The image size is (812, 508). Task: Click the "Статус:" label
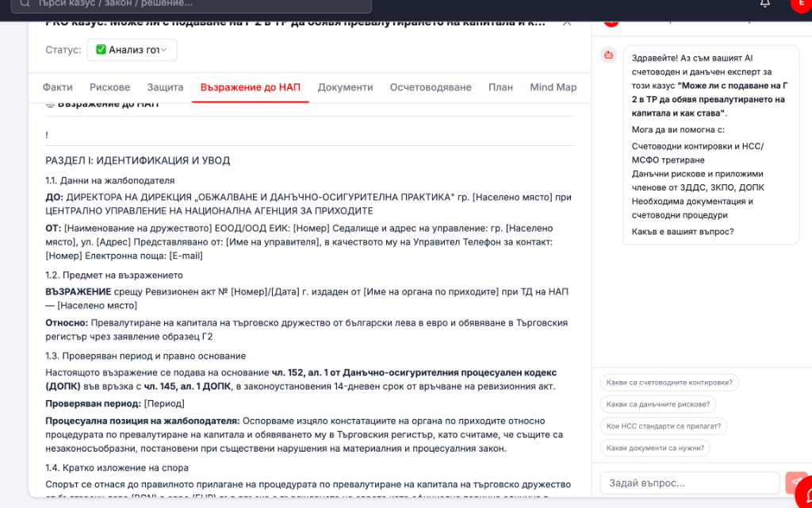click(63, 50)
